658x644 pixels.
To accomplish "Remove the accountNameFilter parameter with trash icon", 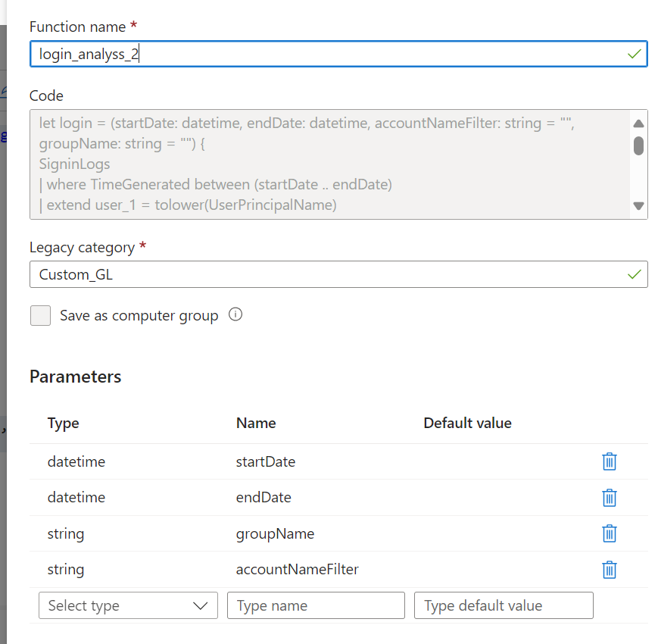I will 610,569.
